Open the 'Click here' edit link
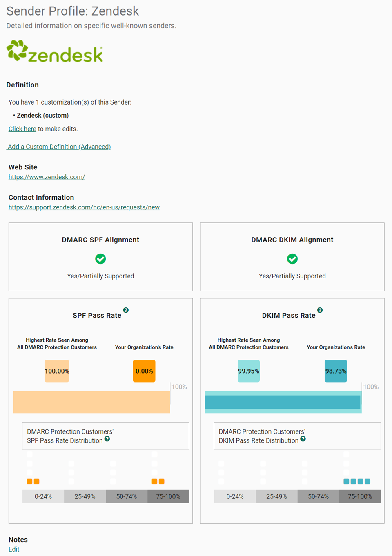This screenshot has height=556, width=392. [22, 129]
